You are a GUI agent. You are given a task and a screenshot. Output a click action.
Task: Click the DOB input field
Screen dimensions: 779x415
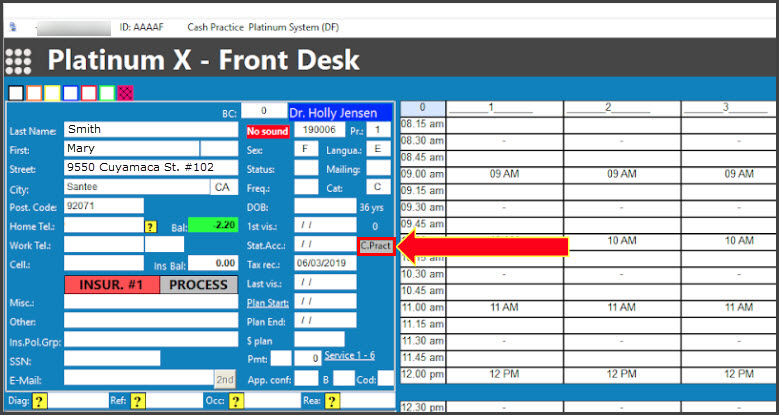pyautogui.click(x=325, y=206)
